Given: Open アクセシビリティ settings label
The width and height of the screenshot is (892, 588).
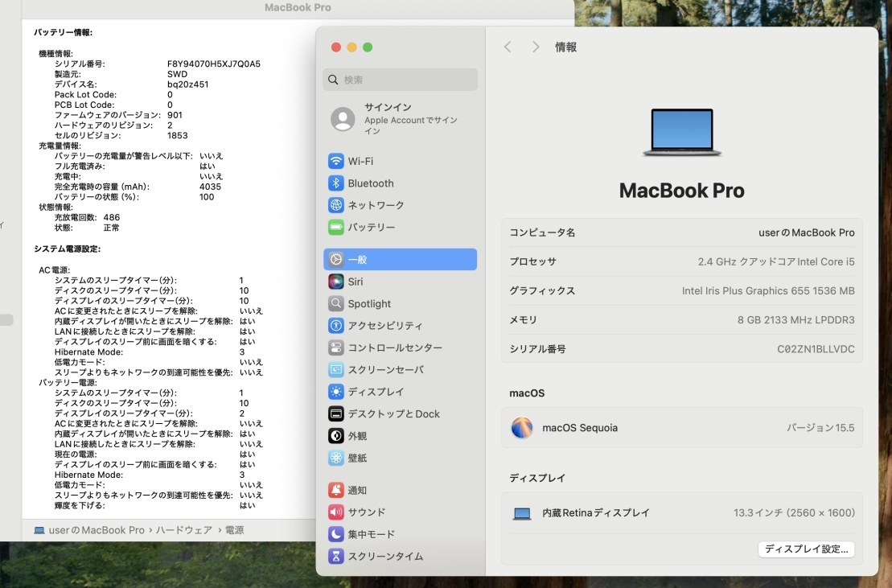Looking at the screenshot, I should pyautogui.click(x=385, y=325).
